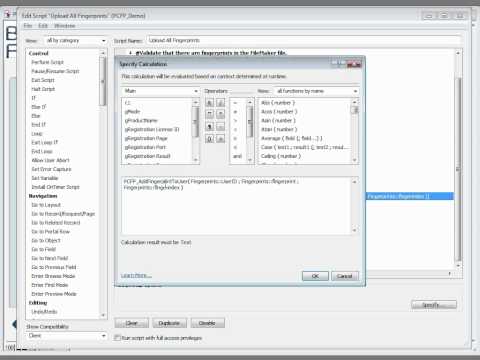480x360 pixels.
Task: Insert the minus operator button
Action: coord(220,127)
